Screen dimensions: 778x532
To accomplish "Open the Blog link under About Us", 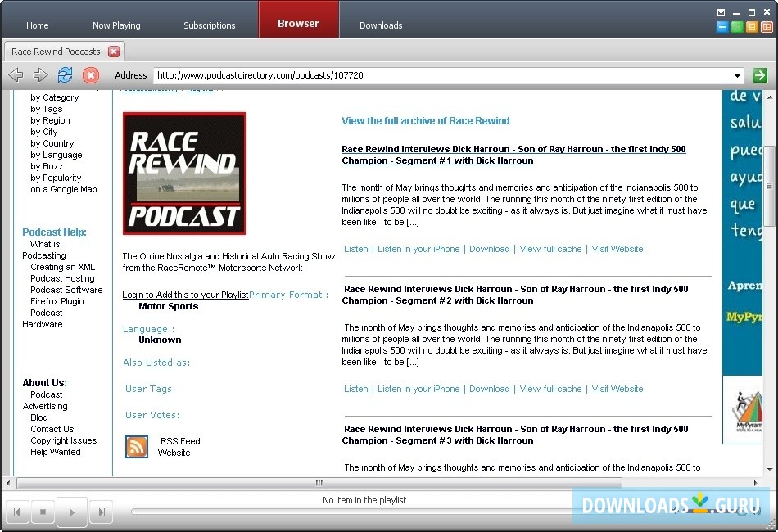I will coord(39,417).
